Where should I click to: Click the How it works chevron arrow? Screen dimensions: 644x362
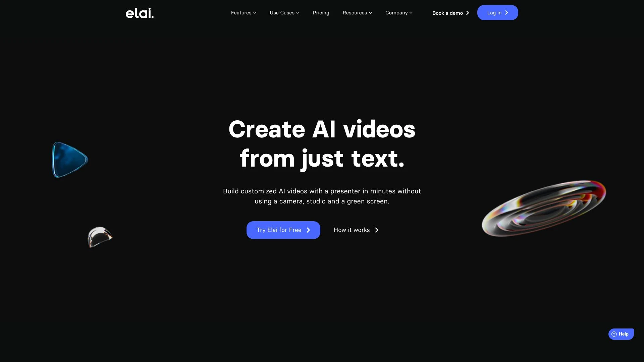click(x=376, y=230)
